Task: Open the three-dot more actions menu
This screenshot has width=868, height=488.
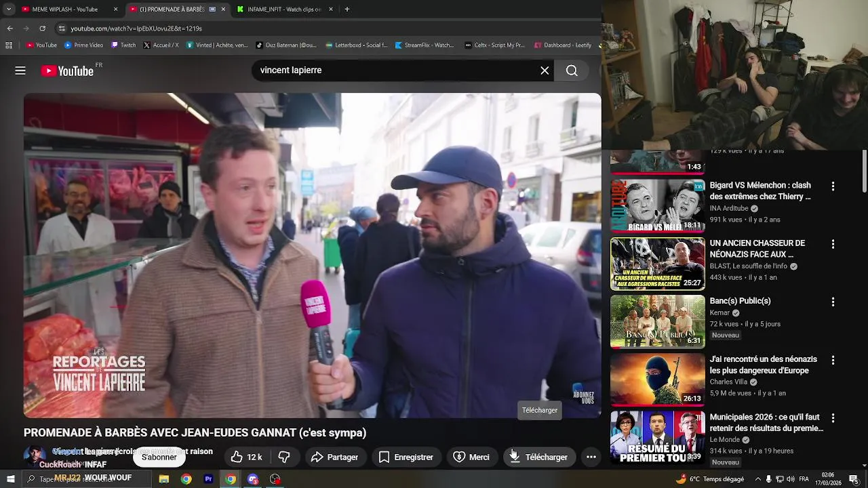Action: tap(591, 457)
